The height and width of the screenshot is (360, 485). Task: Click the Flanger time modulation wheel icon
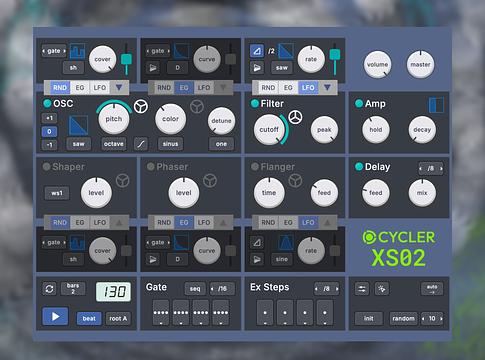click(295, 180)
